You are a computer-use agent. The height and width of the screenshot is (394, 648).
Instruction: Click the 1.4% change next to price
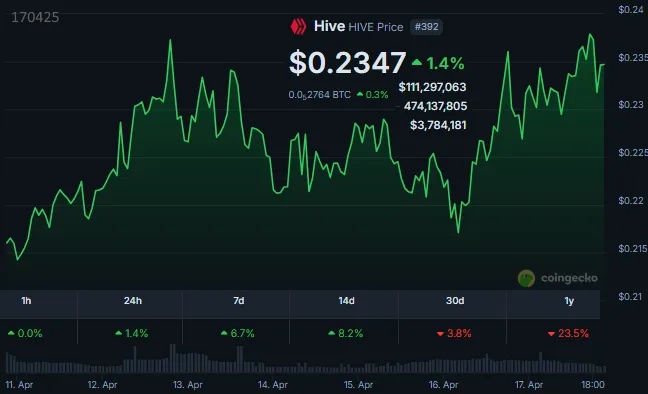pos(438,63)
